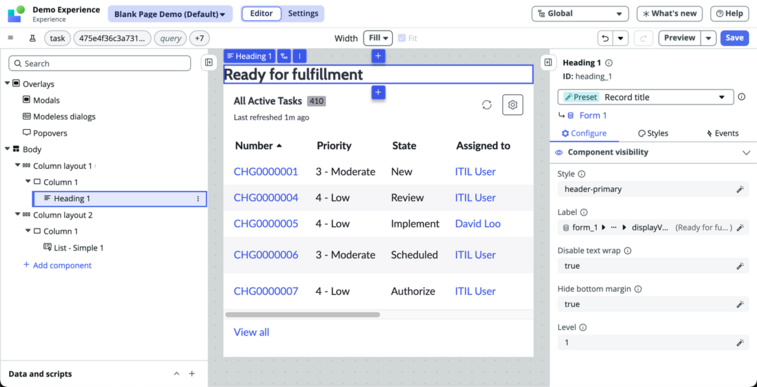Open the undo history dropdown arrow
Screen dimensions: 757x387
[620, 38]
